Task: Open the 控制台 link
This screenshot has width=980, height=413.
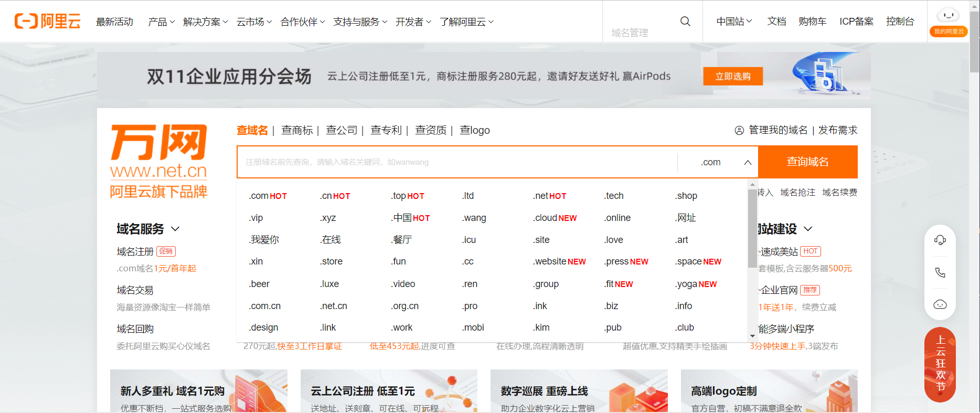Action: point(900,21)
